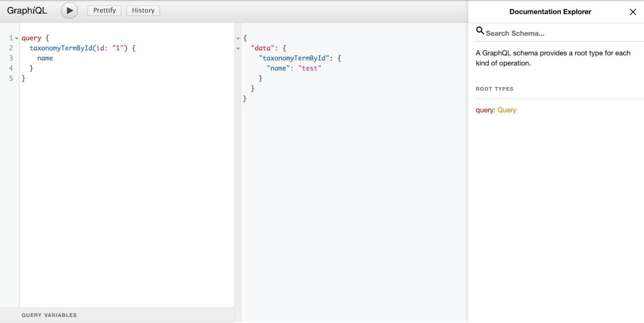The width and height of the screenshot is (644, 323).
Task: Open the query History
Action: [x=143, y=10]
